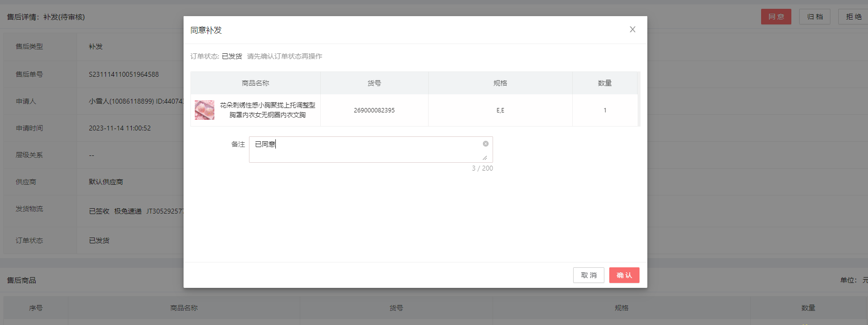Click the 极兔速递 logistics entry
868x325 pixels.
pyautogui.click(x=128, y=211)
